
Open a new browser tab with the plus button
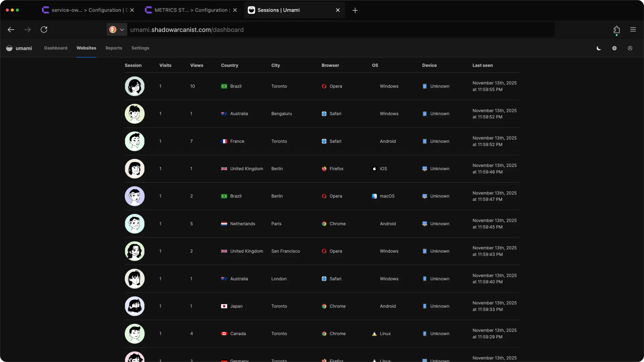(x=355, y=10)
